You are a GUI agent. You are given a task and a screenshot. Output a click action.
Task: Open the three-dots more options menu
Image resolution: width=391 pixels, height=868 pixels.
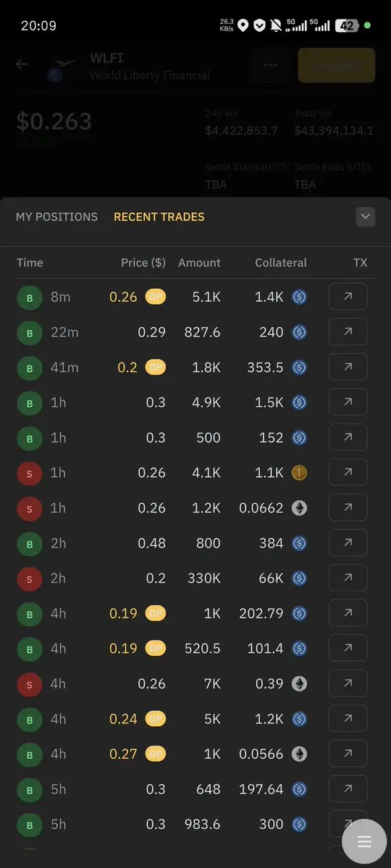pyautogui.click(x=270, y=65)
